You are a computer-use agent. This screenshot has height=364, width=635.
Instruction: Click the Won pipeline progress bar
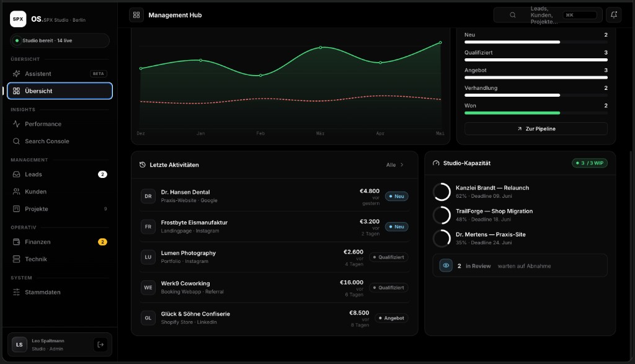point(536,113)
